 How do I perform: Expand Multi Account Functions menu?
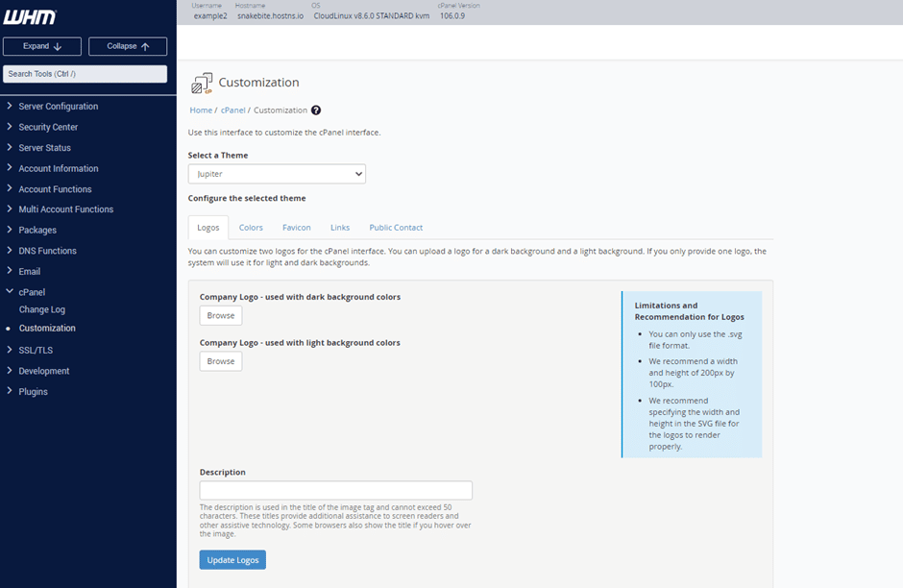click(65, 209)
